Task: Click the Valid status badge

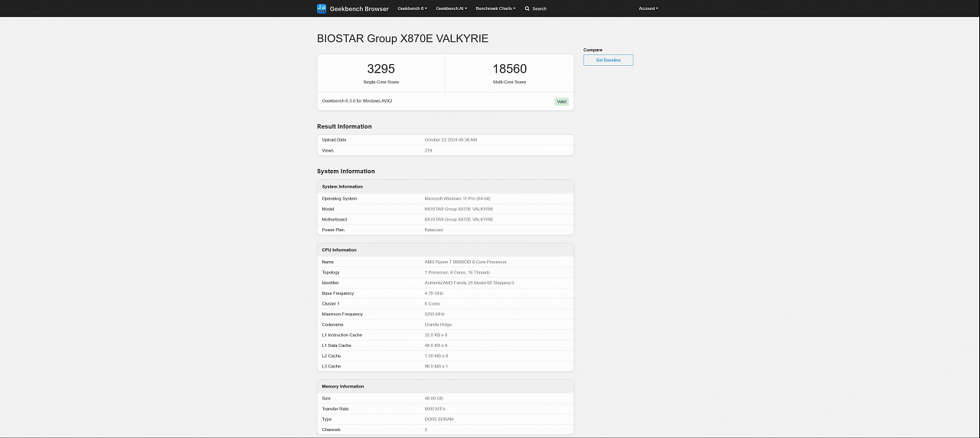Action: coord(562,101)
